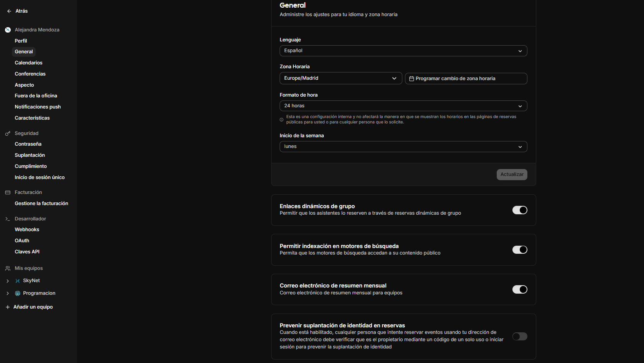Enable Prevenir suplantación de identidad en reservas

click(x=520, y=336)
